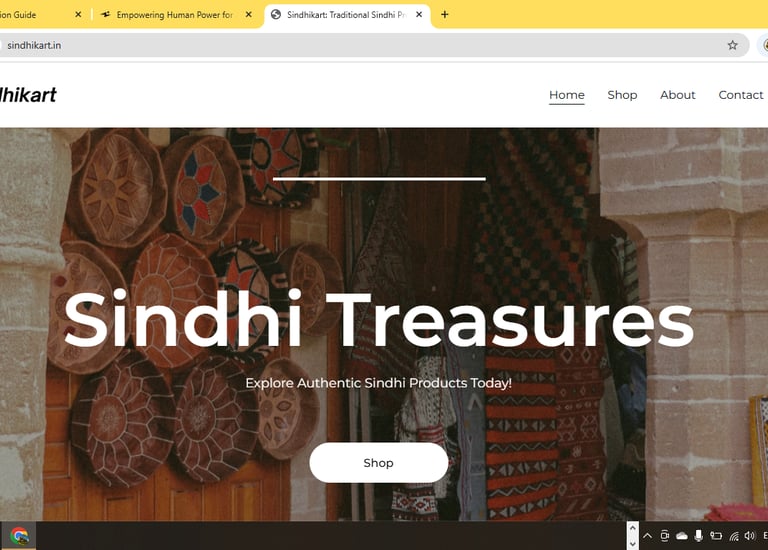Open the Meet Now camera tray icon
Image resolution: width=768 pixels, height=550 pixels.
pyautogui.click(x=665, y=536)
